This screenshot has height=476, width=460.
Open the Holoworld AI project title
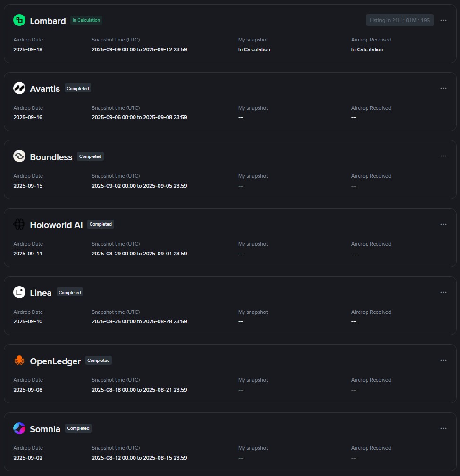[x=56, y=225]
